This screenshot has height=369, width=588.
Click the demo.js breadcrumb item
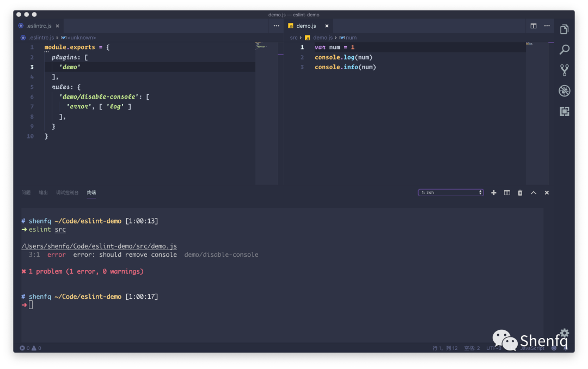[323, 38]
